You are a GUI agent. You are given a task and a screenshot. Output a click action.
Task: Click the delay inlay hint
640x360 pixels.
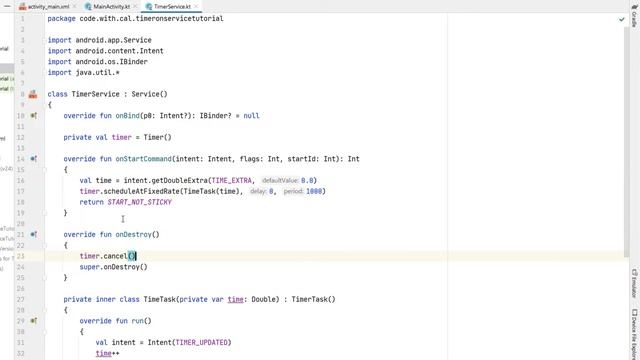pos(258,191)
